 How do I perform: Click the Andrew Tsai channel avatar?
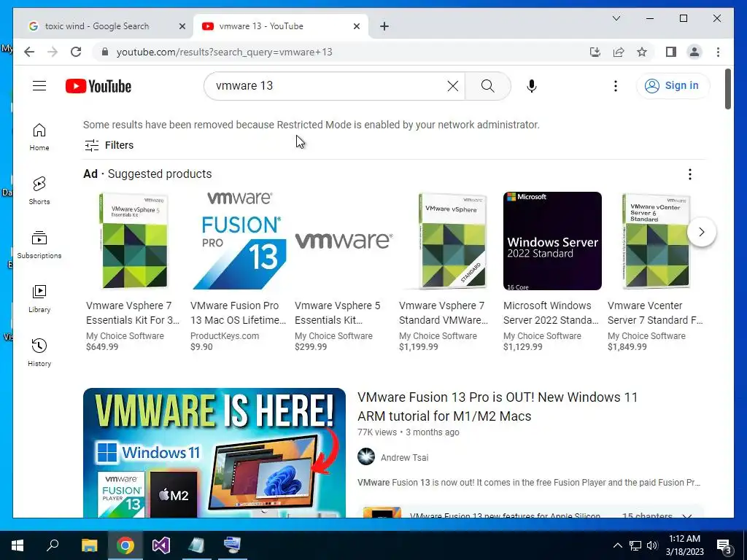point(366,456)
